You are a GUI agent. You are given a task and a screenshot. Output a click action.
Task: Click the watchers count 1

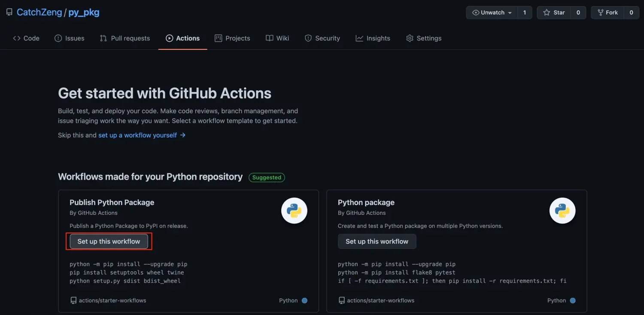click(x=525, y=13)
